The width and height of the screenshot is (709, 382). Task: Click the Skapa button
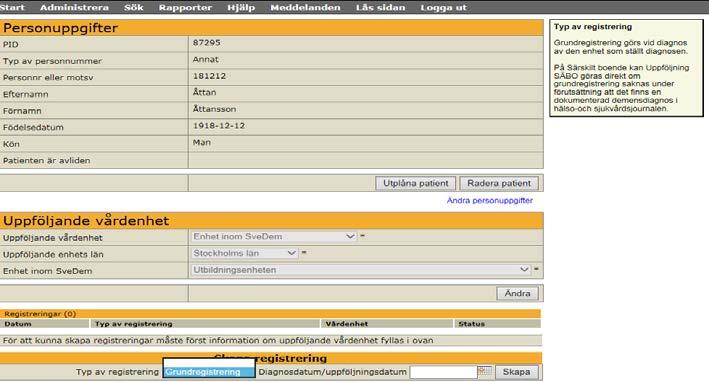pyautogui.click(x=516, y=372)
